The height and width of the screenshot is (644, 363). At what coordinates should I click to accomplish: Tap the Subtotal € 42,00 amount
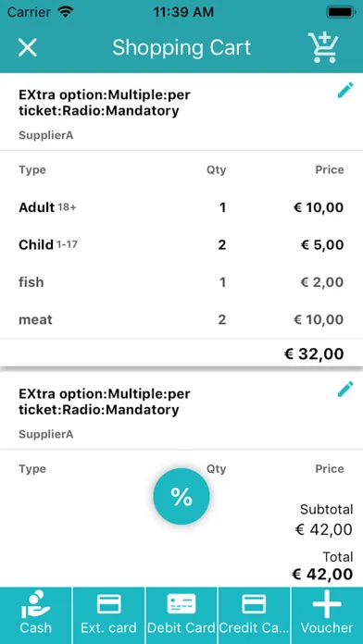(324, 529)
